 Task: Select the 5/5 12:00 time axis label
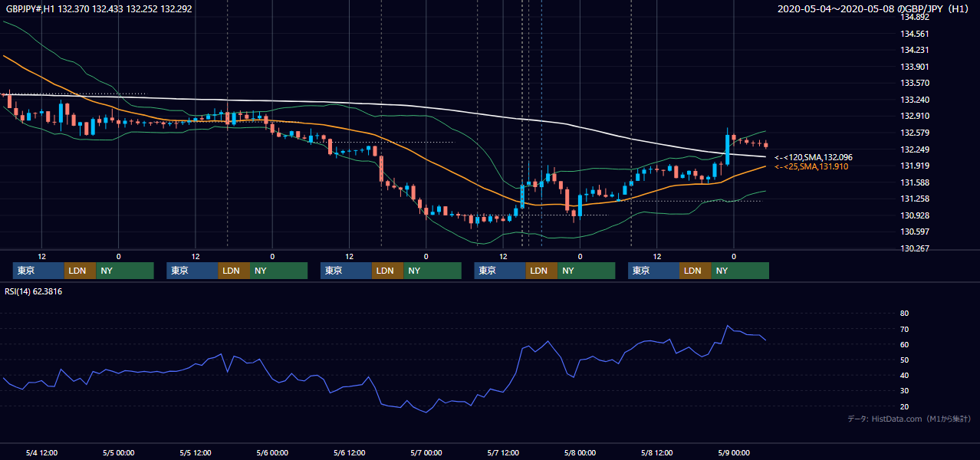(196, 452)
